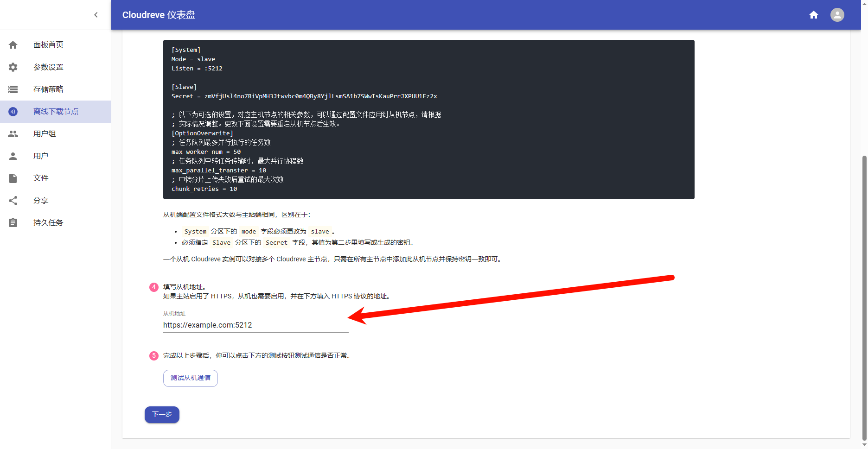The image size is (868, 449).
Task: Open the 文件 menu item
Action: coord(55,178)
